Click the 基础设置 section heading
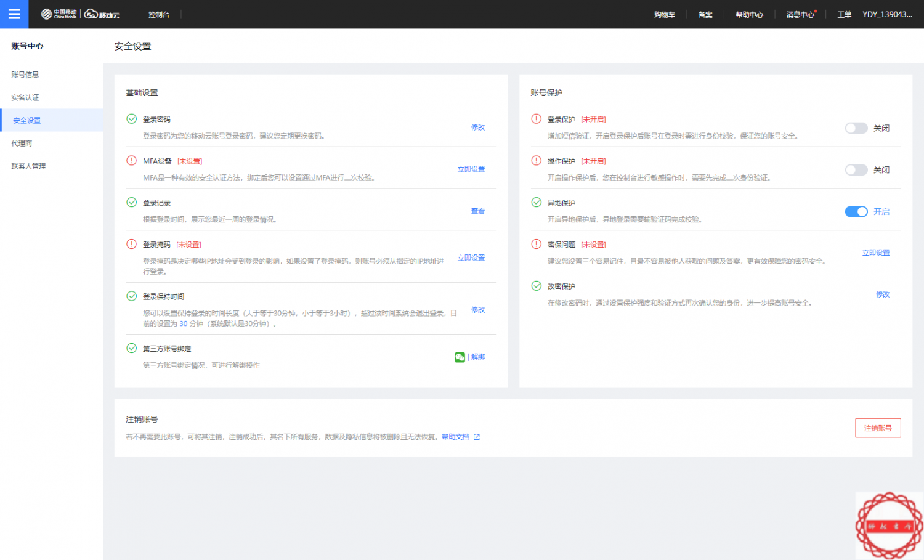Screen dimensions: 924x560 (142, 93)
